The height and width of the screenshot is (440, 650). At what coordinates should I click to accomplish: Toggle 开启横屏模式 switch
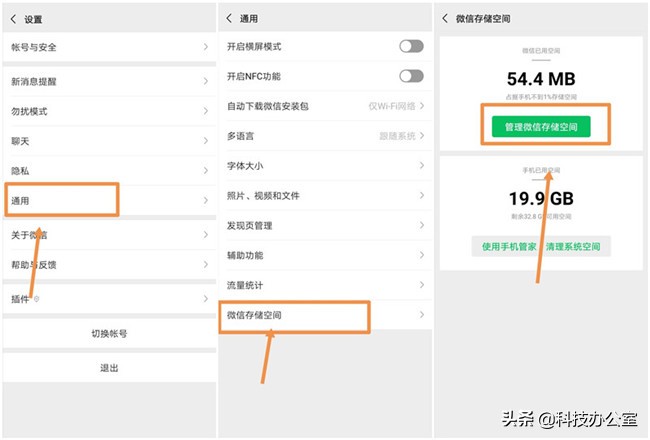(411, 46)
